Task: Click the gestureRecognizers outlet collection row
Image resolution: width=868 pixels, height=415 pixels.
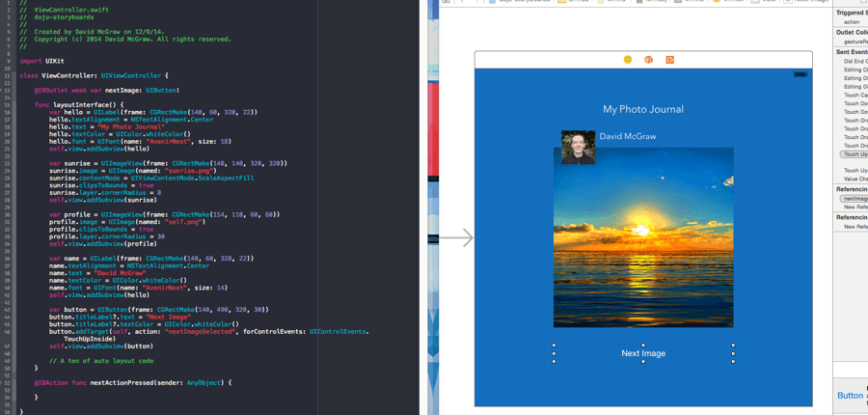Action: click(x=854, y=42)
